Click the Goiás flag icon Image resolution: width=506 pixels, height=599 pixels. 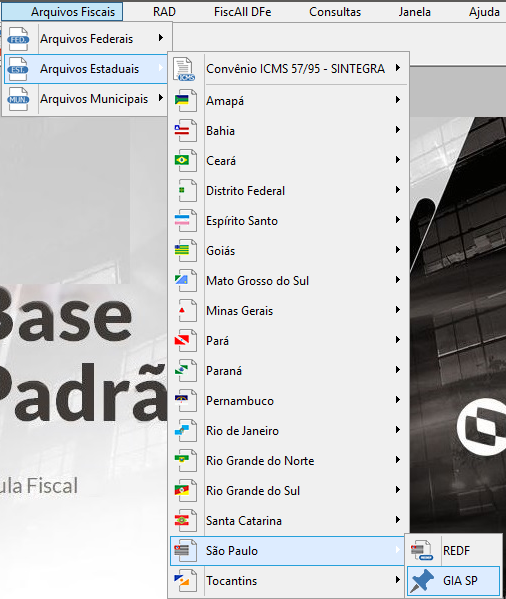(x=186, y=251)
